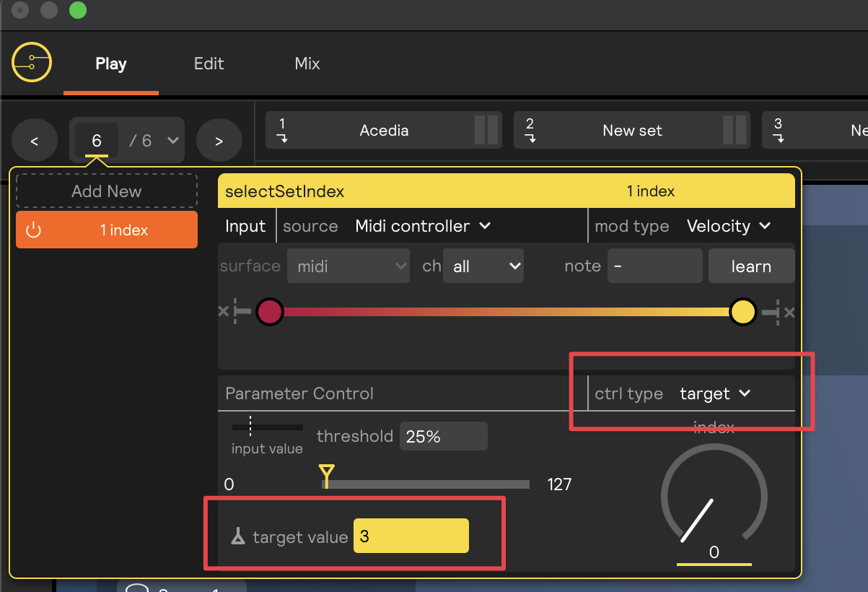Click the left range limit x icon
This screenshot has height=592, width=868.
click(223, 312)
